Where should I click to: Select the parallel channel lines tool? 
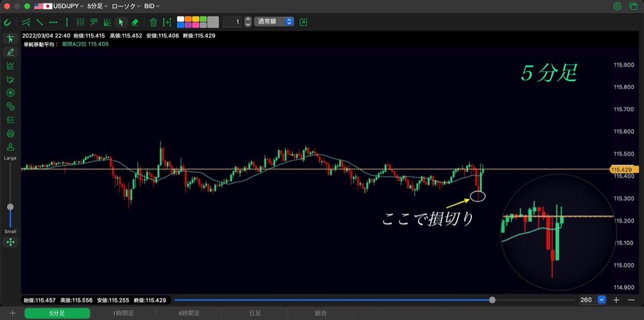[26, 22]
